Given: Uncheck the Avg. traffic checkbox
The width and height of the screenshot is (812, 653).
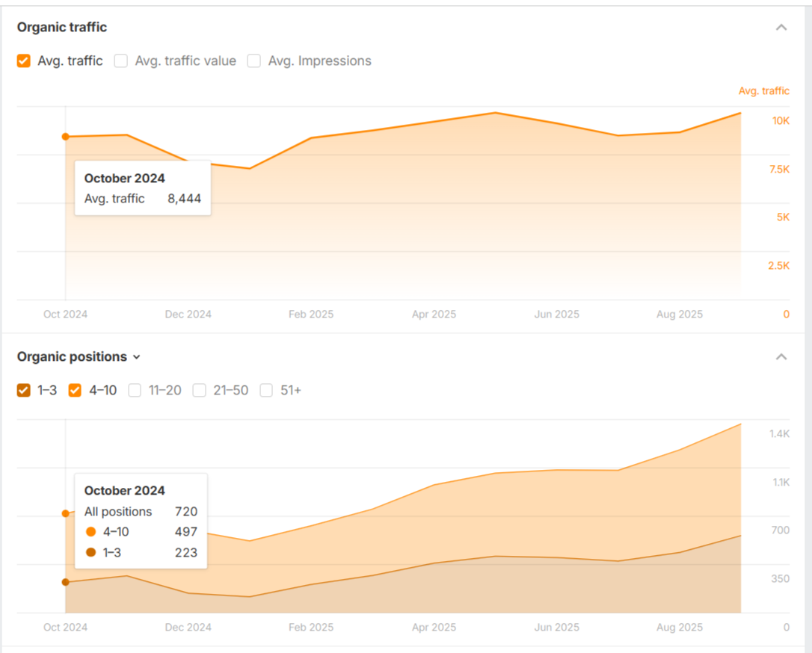Looking at the screenshot, I should point(24,61).
